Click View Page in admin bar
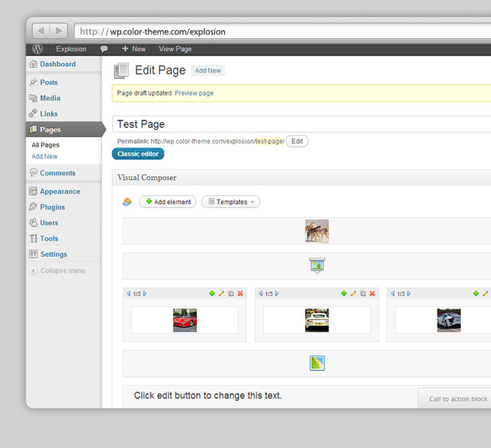 175,49
